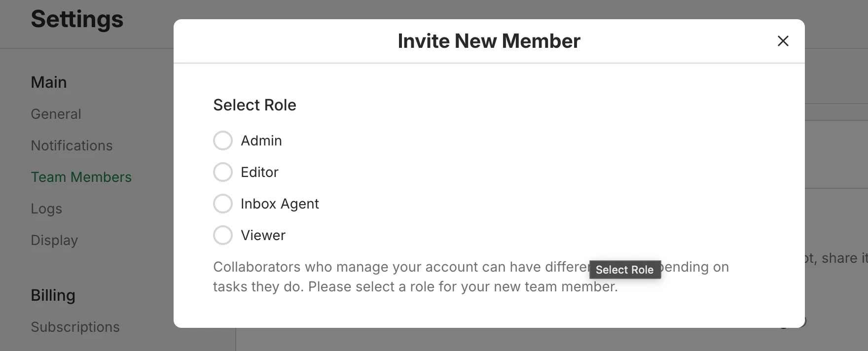Open Logs in the sidebar

(x=46, y=209)
